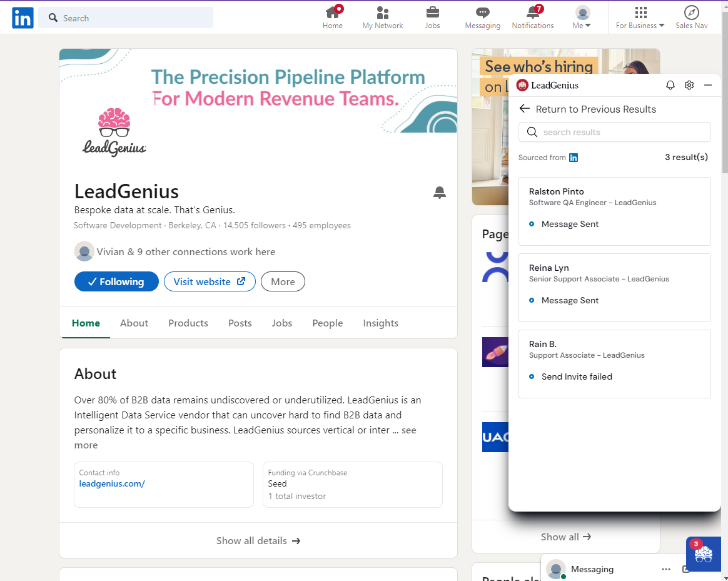Image resolution: width=728 pixels, height=581 pixels.
Task: Open the Messaging icon in the top nav
Action: coord(482,18)
